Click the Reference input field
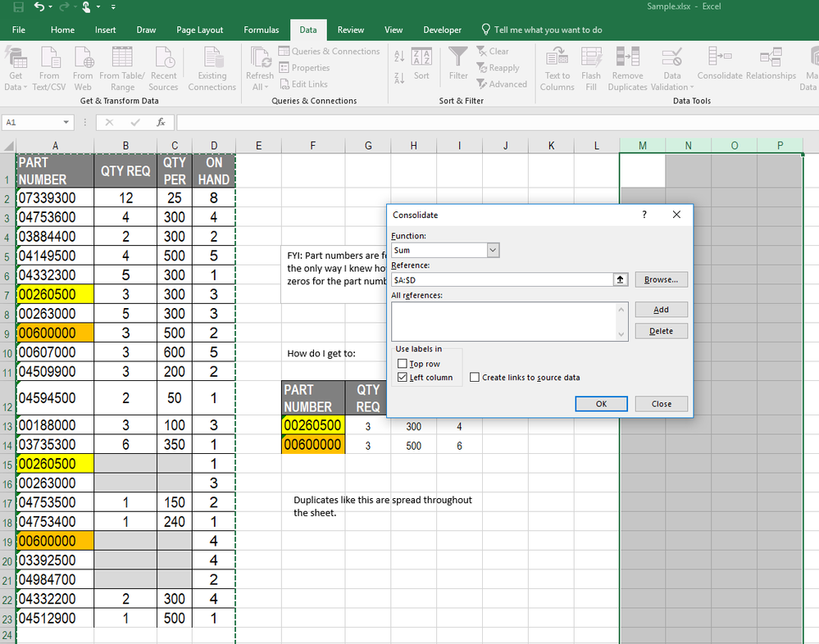 click(x=502, y=279)
